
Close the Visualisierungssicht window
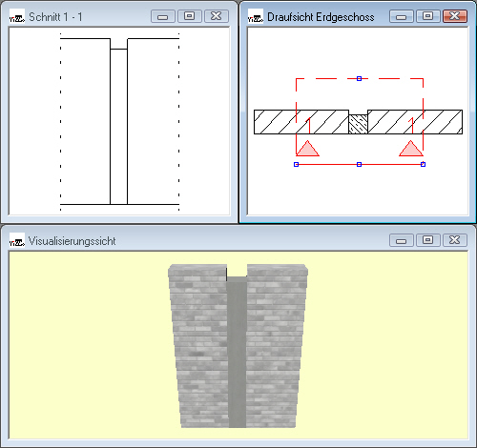point(455,240)
